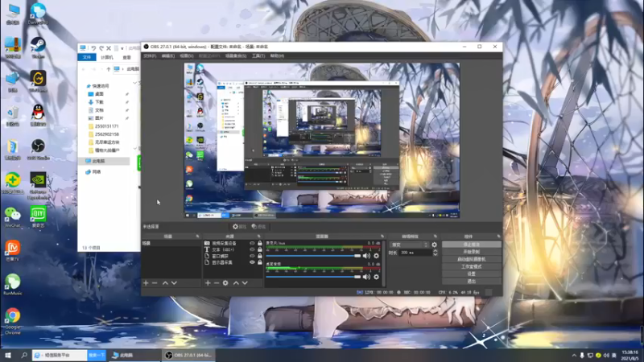Add a new scene with plus icon
644x362 pixels.
coord(146,283)
